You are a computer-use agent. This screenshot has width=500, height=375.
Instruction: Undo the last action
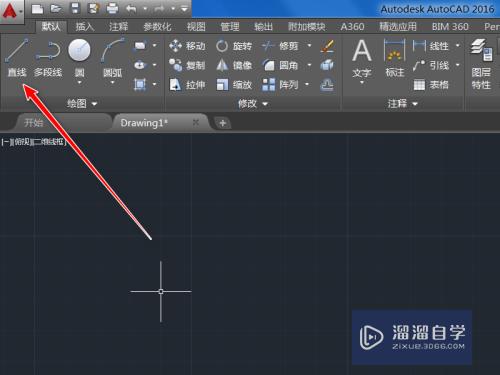click(x=131, y=9)
